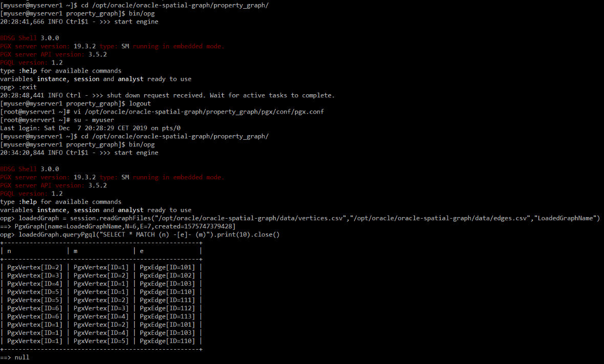Click the 'Last login: Sat Dec 7' line

(x=90, y=128)
